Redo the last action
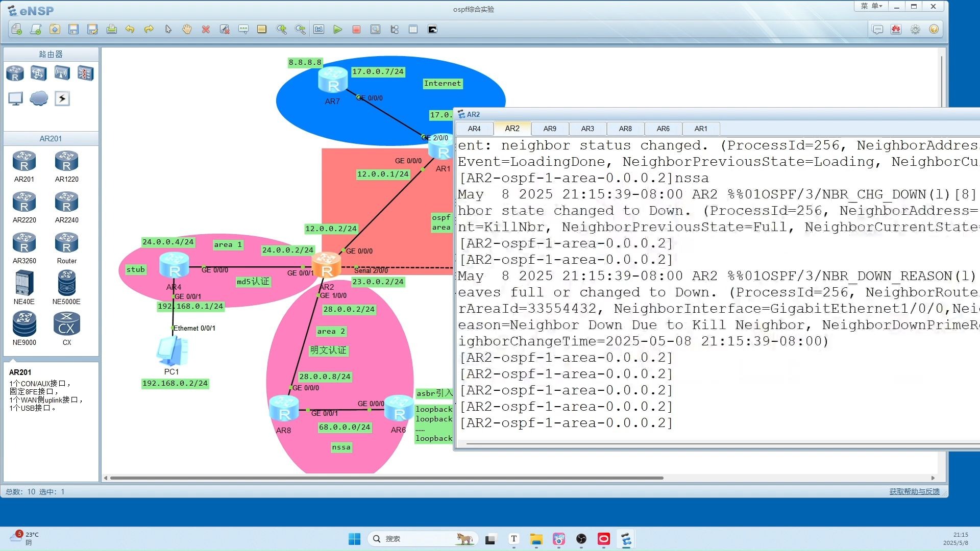Viewport: 980px width, 551px height. pyautogui.click(x=149, y=30)
